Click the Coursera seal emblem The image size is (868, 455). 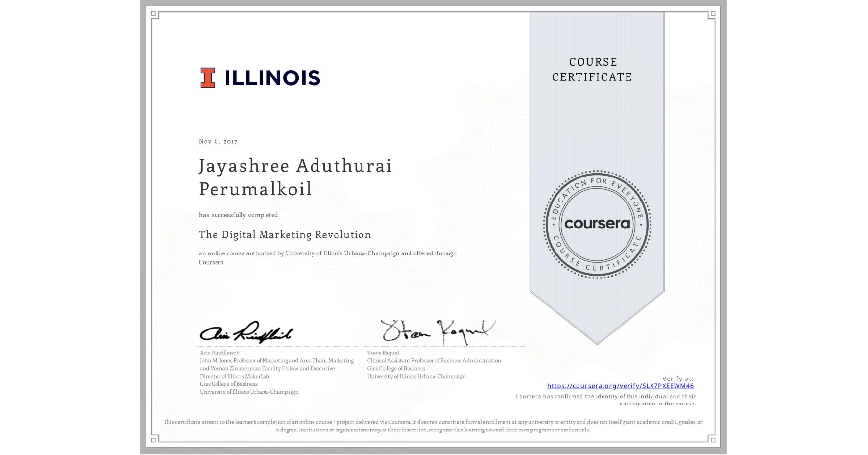597,224
